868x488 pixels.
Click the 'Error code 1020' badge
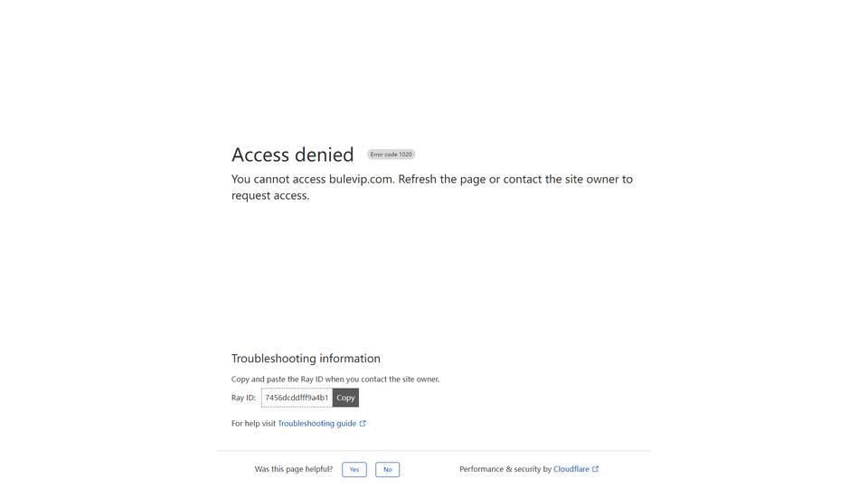point(391,155)
